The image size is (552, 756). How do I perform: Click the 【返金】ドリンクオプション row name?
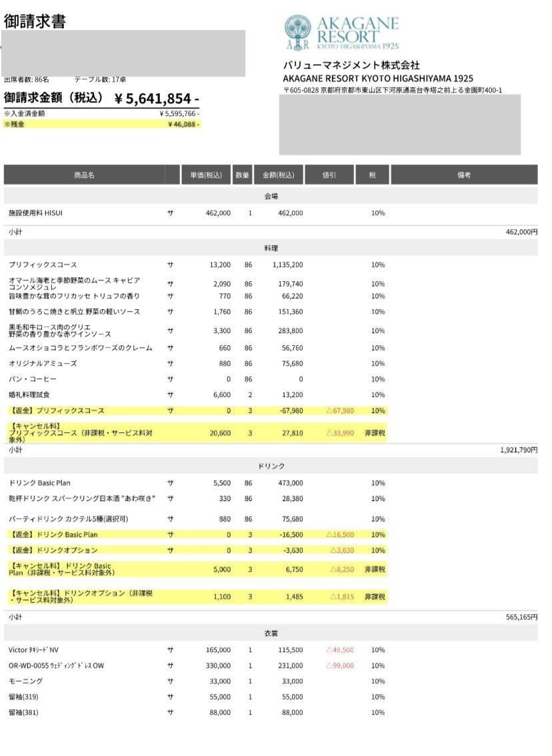(x=53, y=550)
